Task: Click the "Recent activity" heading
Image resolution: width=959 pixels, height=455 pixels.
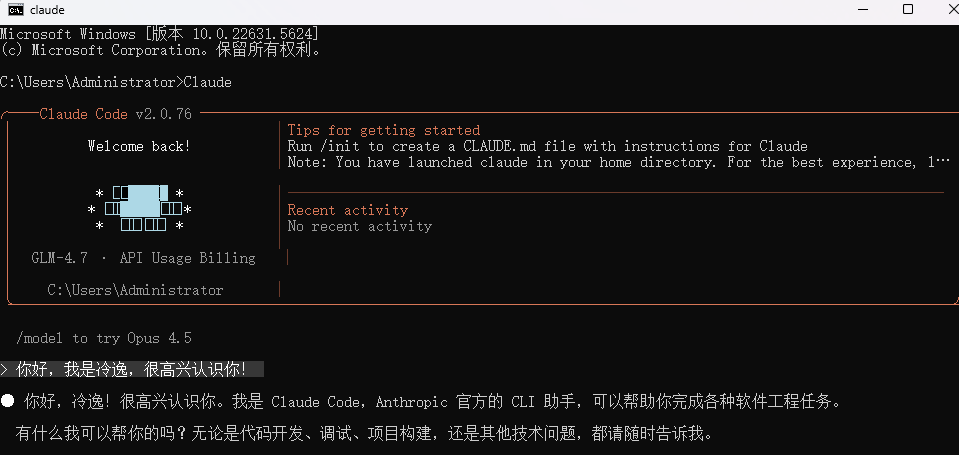Action: pyautogui.click(x=347, y=210)
